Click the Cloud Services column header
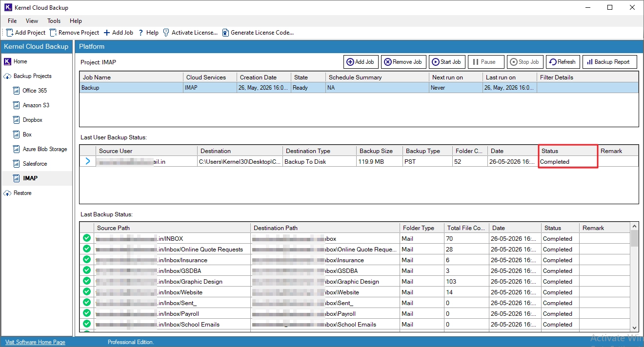Viewport: 644px width, 347px height. tap(210, 77)
